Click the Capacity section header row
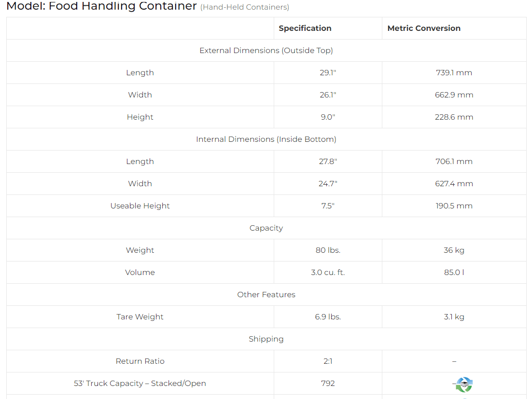The width and height of the screenshot is (532, 399). [266, 228]
